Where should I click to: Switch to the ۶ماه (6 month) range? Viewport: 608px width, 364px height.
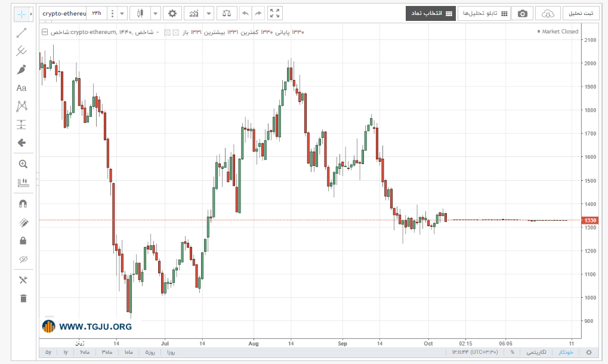tap(85, 353)
